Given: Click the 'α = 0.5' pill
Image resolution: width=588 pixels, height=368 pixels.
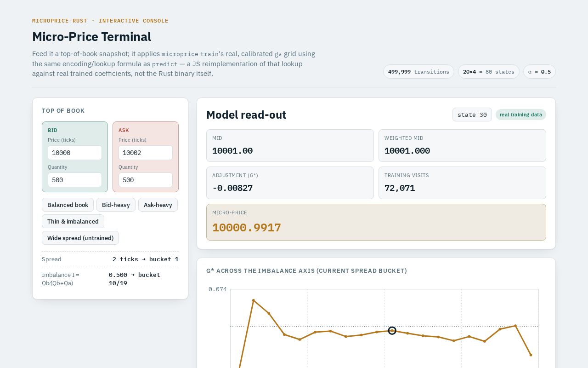Looking at the screenshot, I should (539, 72).
